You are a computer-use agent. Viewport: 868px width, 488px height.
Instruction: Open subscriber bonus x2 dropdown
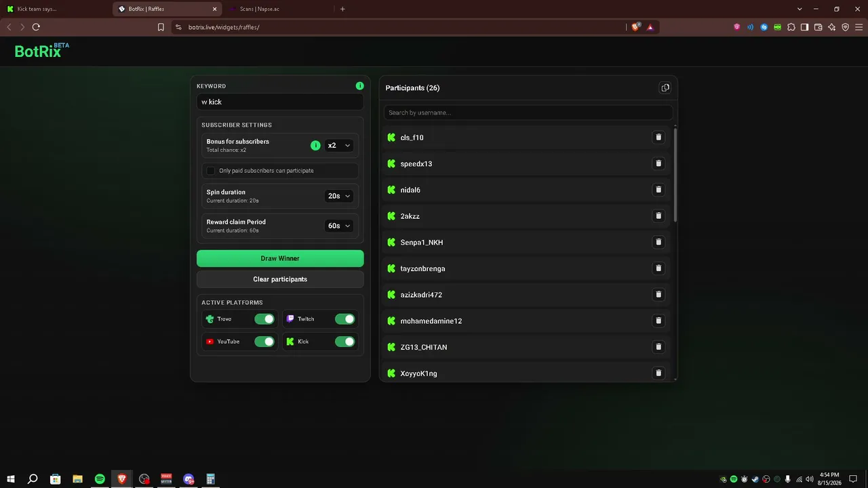[339, 145]
